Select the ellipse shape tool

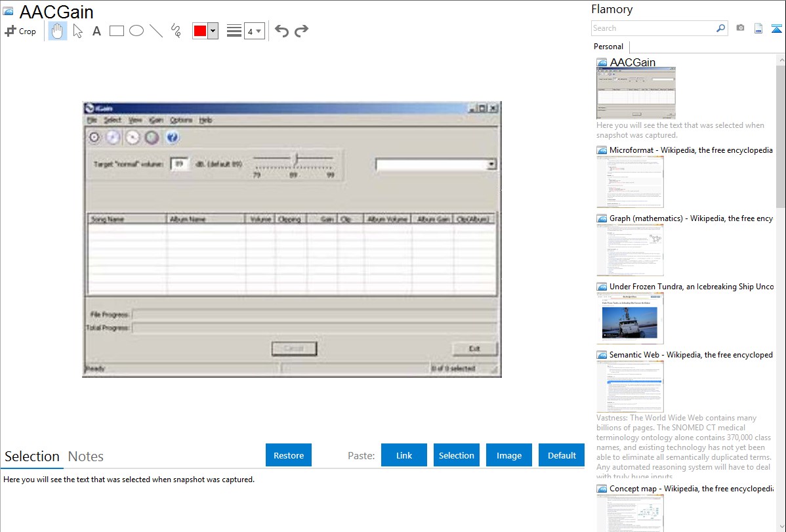coord(136,31)
